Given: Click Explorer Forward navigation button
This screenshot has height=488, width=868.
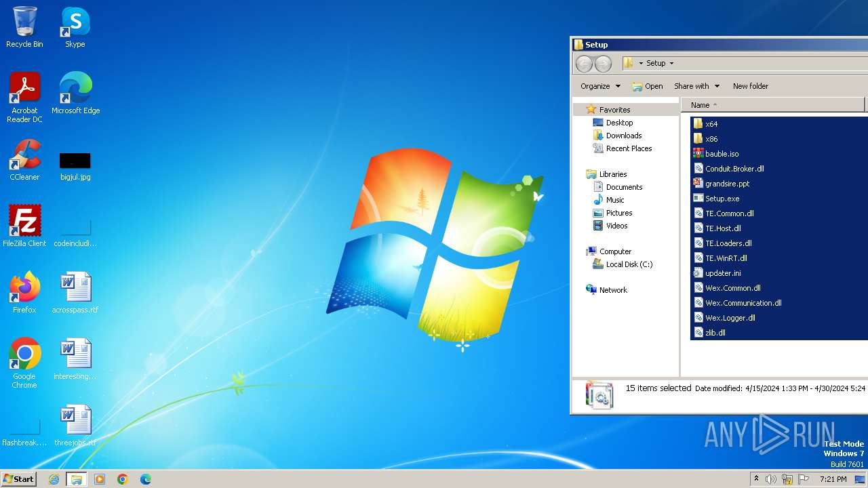Looking at the screenshot, I should pos(603,64).
